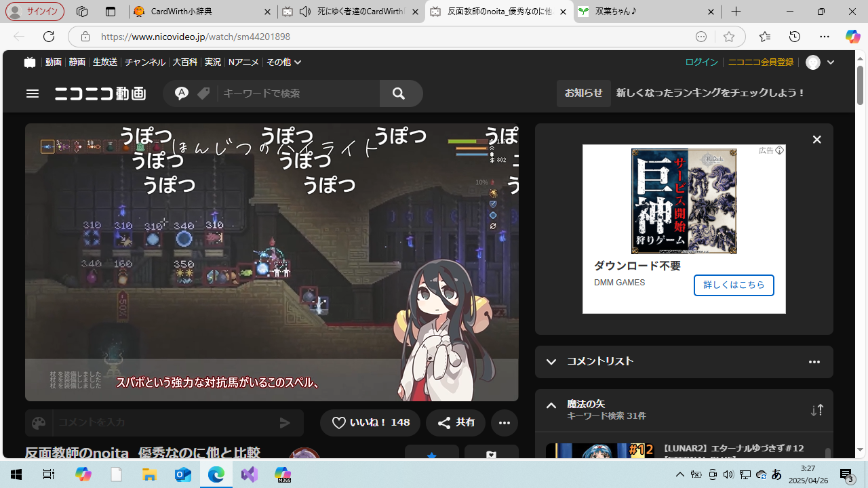Open File Explorer from taskbar
This screenshot has width=868, height=488.
tap(149, 474)
